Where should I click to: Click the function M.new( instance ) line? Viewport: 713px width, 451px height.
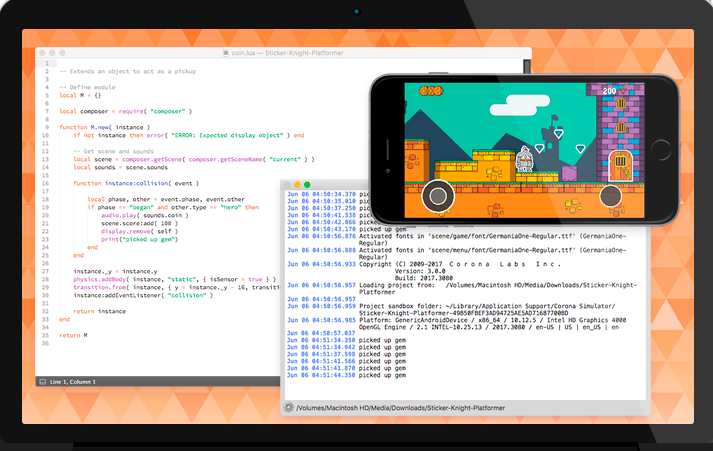pyautogui.click(x=105, y=127)
